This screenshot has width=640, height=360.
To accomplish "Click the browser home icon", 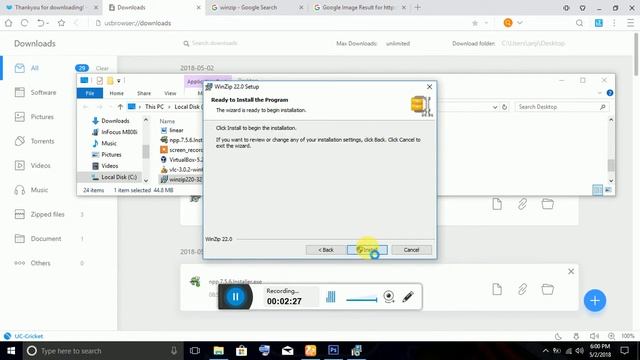I will pyautogui.click(x=9, y=23).
